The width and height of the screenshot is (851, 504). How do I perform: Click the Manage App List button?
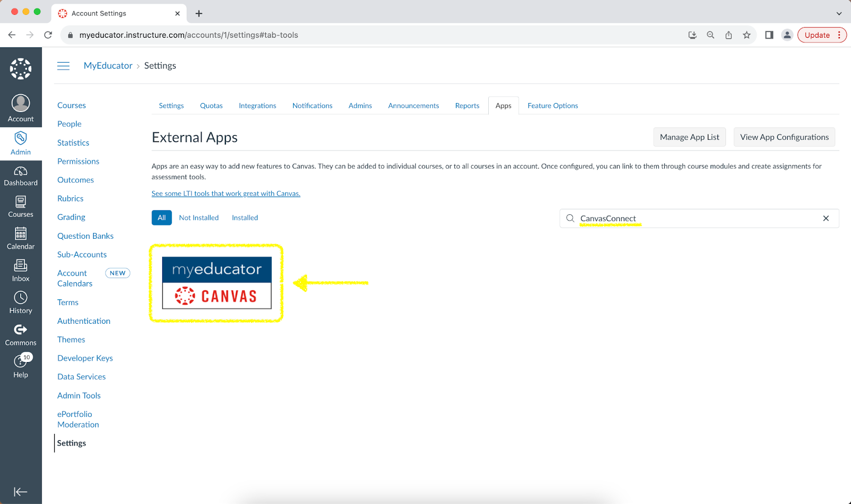pyautogui.click(x=689, y=137)
